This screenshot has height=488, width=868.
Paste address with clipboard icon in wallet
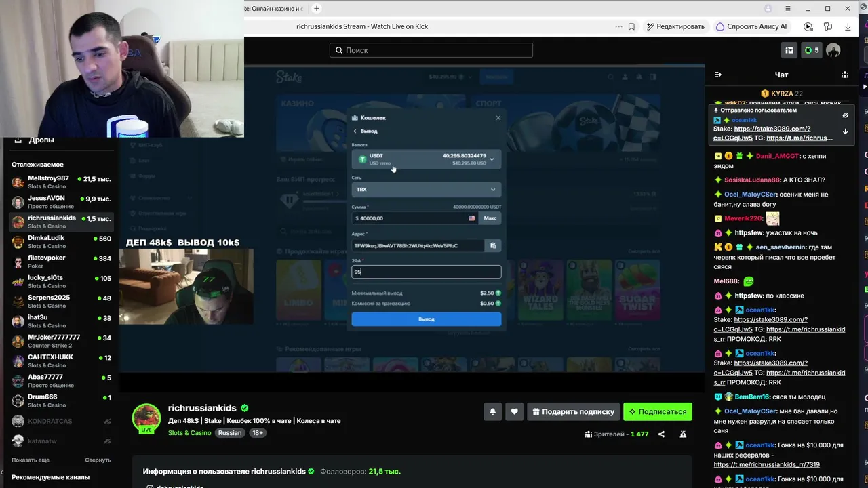click(493, 245)
